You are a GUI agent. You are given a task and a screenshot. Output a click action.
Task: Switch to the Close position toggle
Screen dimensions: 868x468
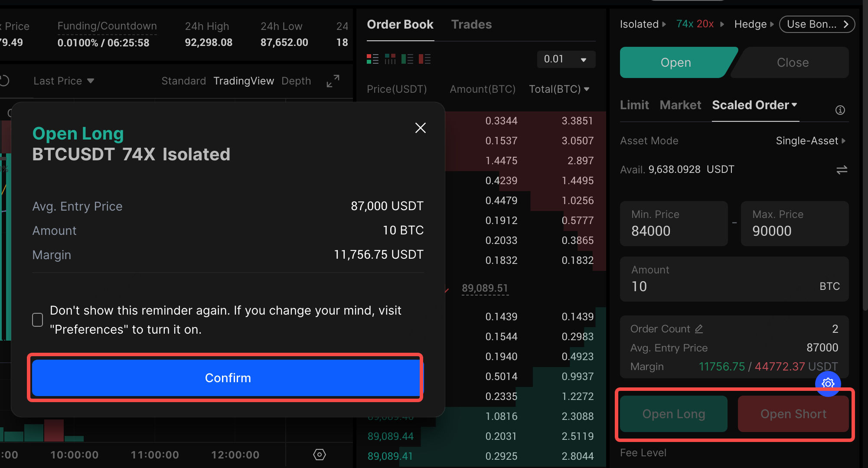click(792, 62)
